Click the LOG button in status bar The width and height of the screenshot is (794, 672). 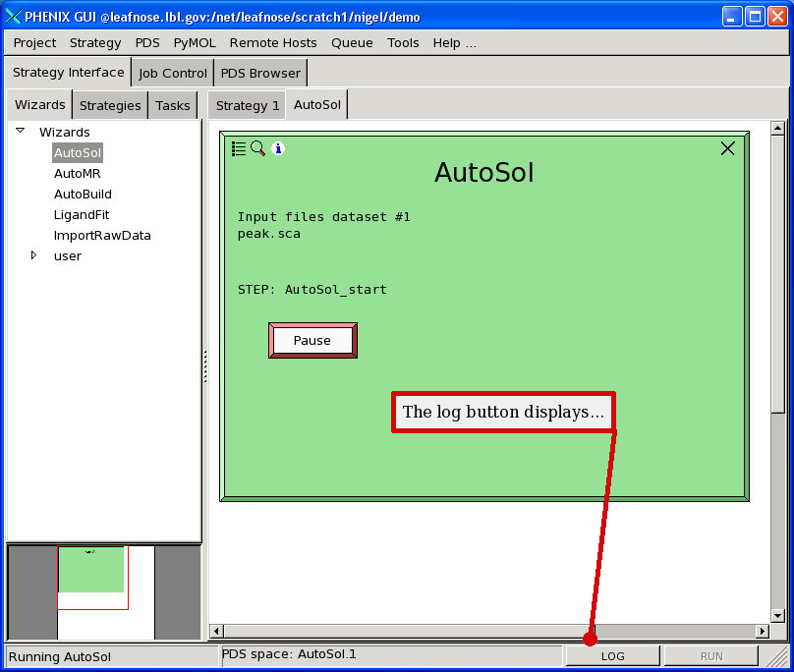[x=612, y=656]
